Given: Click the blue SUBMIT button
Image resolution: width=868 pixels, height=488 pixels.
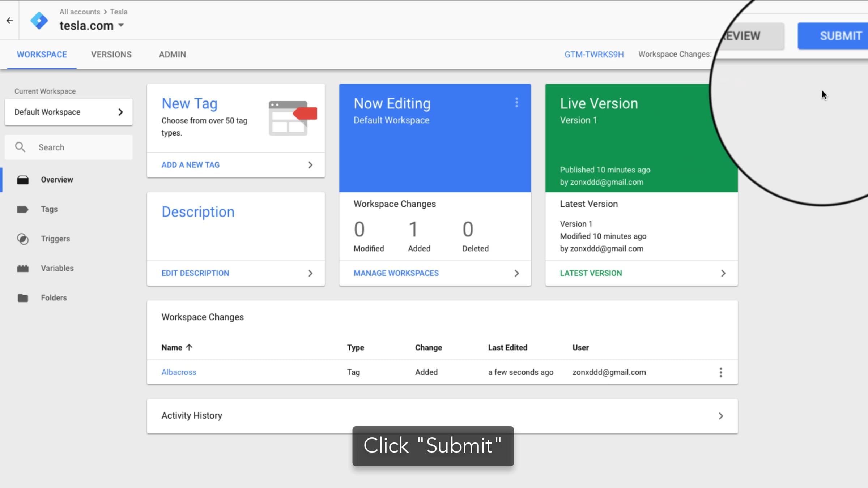Looking at the screenshot, I should click(833, 36).
